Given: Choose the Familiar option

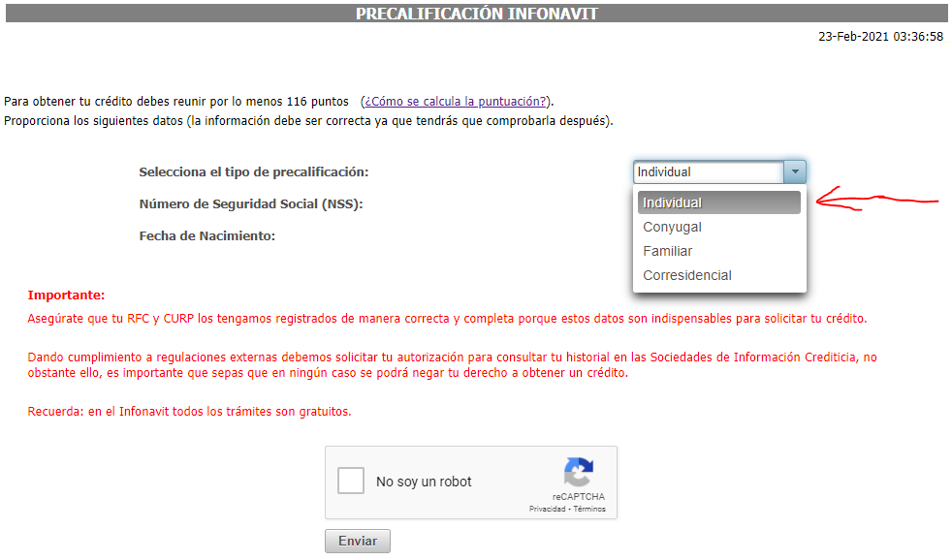Looking at the screenshot, I should tap(719, 251).
